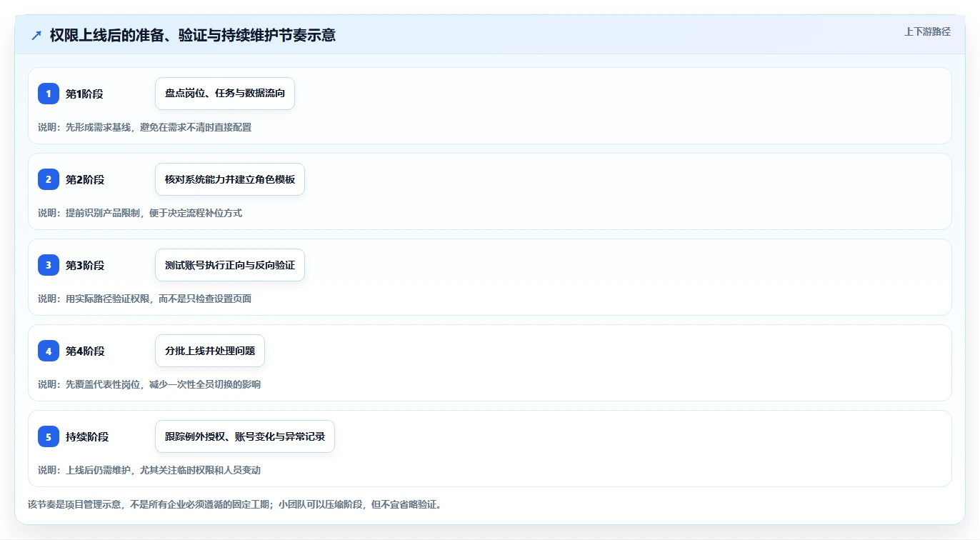Click the number 4 step badge

click(49, 351)
